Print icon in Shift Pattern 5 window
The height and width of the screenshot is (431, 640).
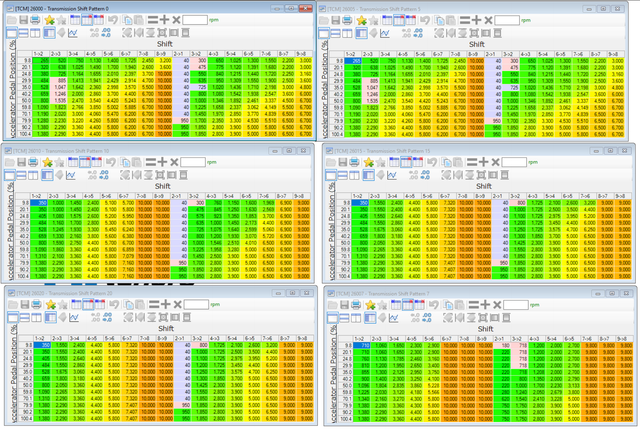347,20
